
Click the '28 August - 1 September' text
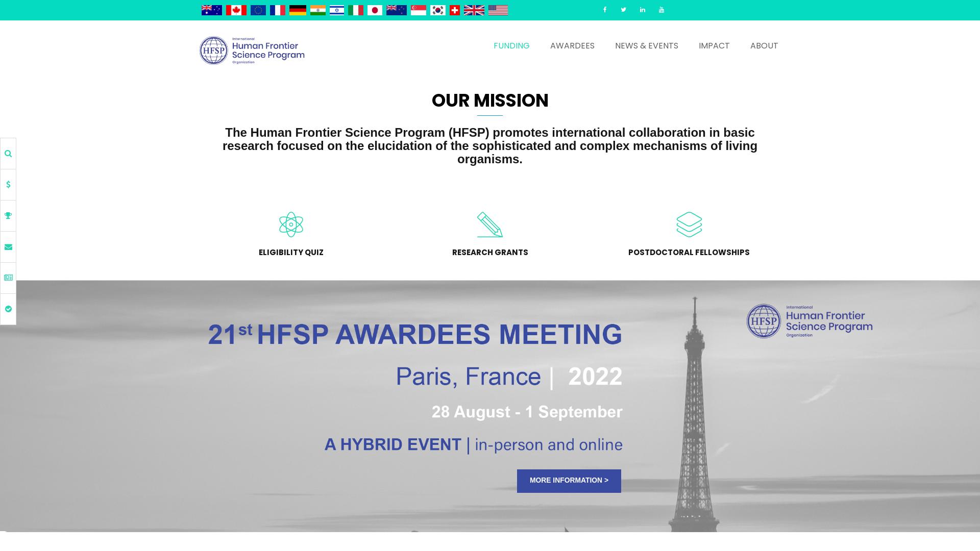[527, 412]
